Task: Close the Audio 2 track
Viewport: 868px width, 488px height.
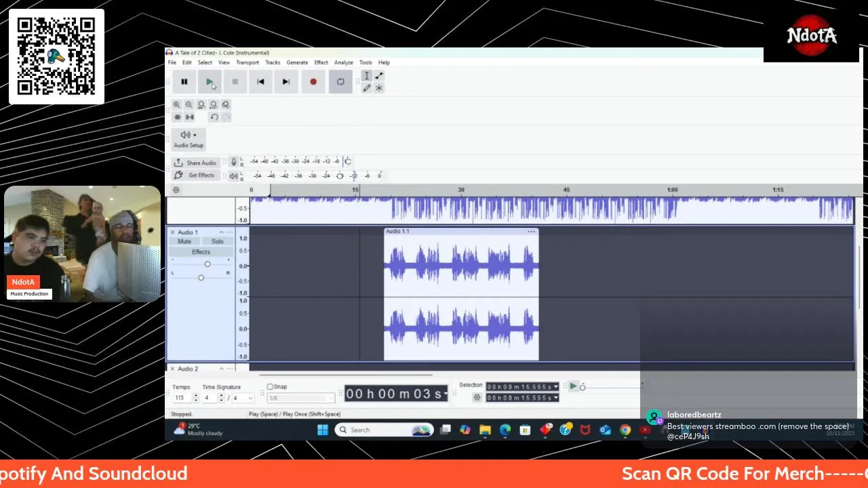Action: (x=172, y=369)
